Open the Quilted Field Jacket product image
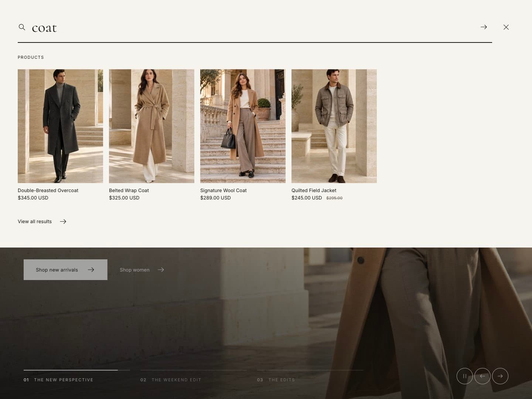The width and height of the screenshot is (532, 399). 334,126
